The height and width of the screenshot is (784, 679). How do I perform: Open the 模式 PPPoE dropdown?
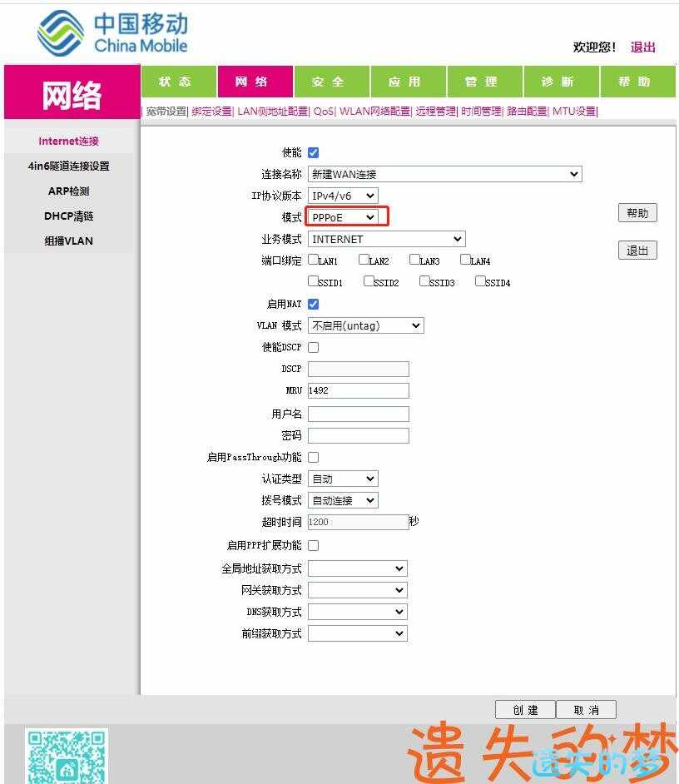(343, 217)
